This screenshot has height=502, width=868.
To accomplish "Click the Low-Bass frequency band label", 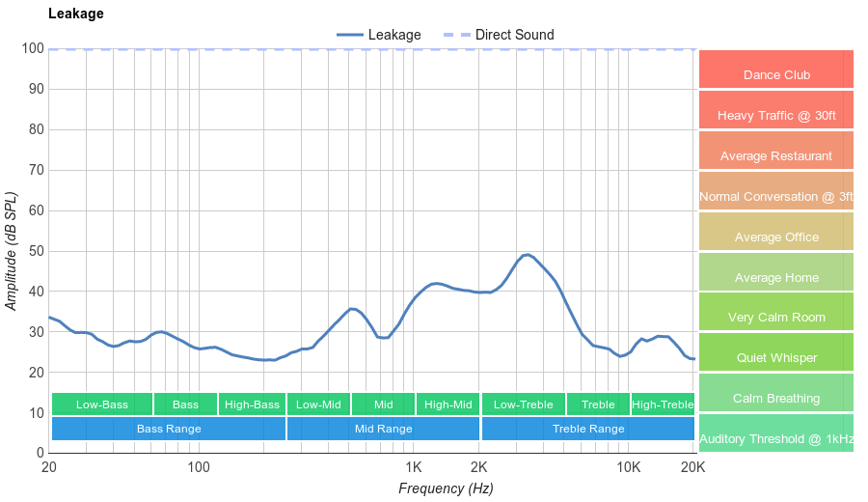I will tap(102, 404).
